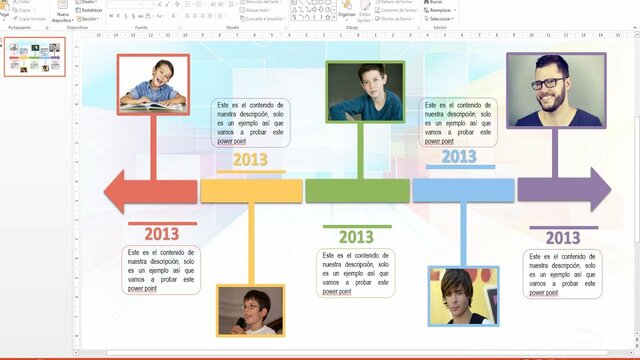Clear all formatting icon
This screenshot has width=640, height=360.
pos(177,4)
